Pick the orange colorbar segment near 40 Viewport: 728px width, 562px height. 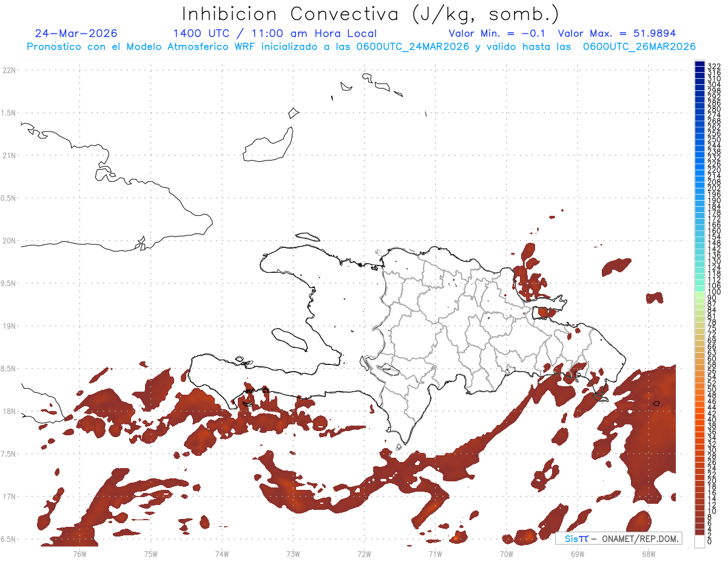click(x=699, y=420)
